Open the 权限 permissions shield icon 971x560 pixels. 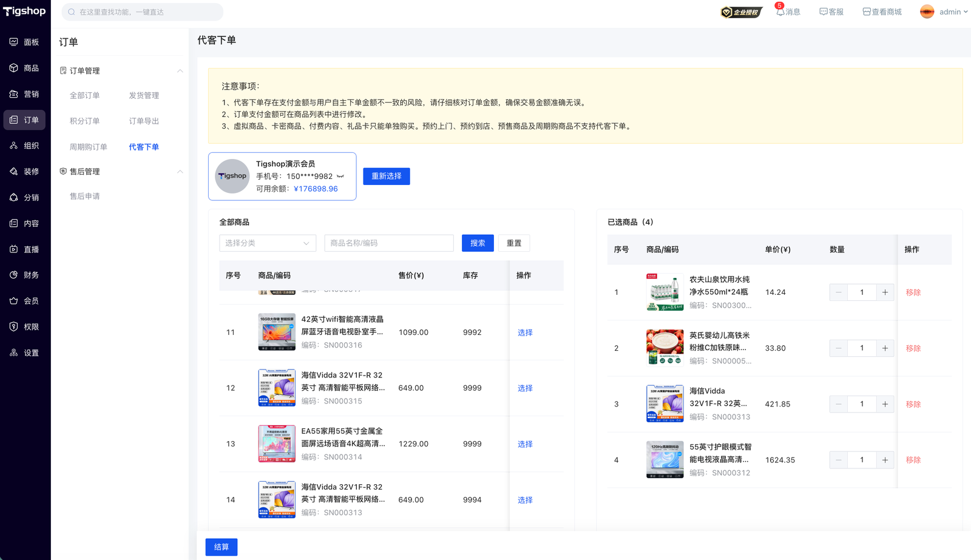[x=14, y=326]
